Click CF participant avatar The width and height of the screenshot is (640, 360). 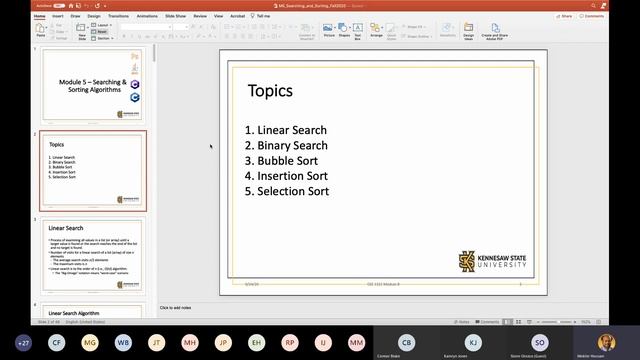(56, 342)
